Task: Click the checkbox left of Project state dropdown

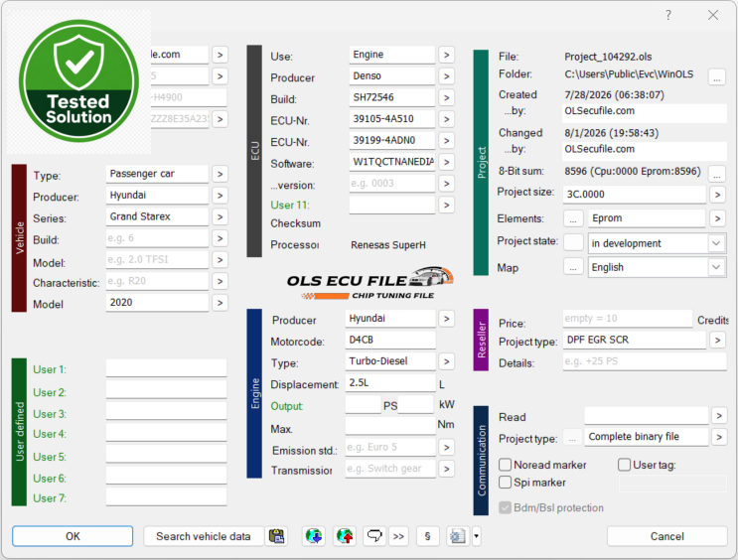Action: point(573,242)
